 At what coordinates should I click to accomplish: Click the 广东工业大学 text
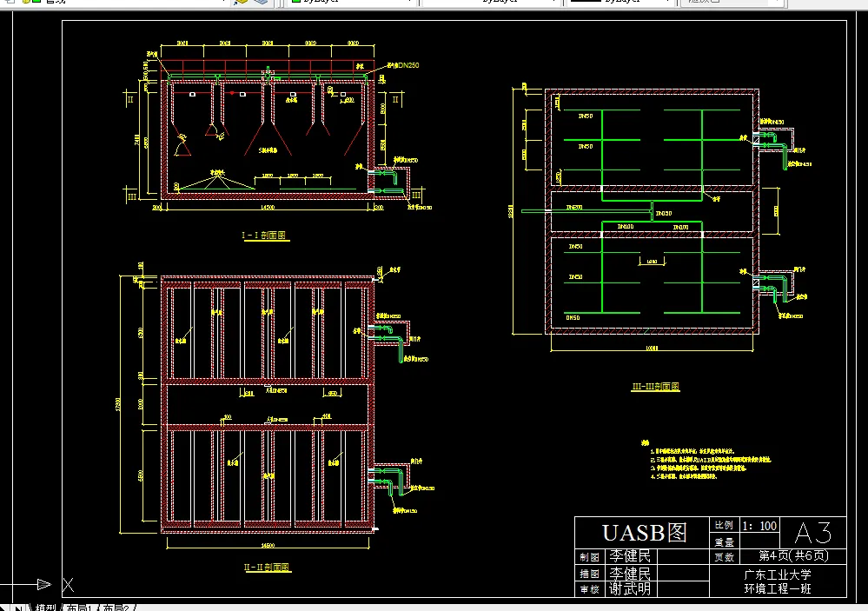pos(778,575)
